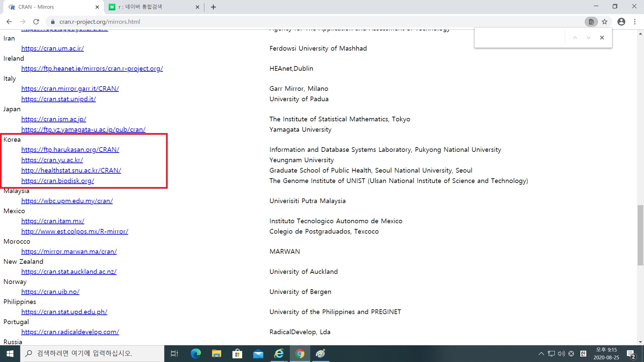Click the find-in-page search icon in address bar
644x362 pixels.
(x=591, y=22)
